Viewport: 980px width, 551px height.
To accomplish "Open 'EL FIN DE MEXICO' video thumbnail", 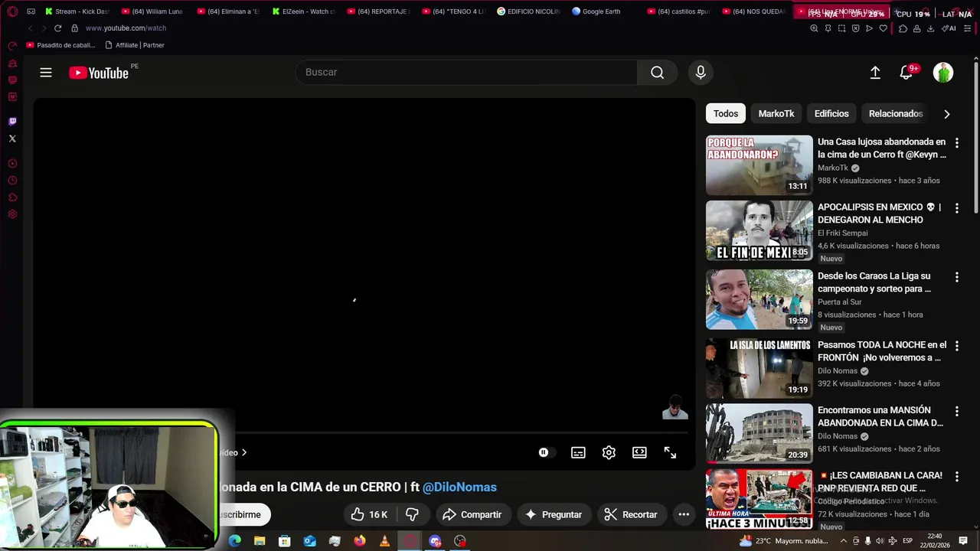I will [x=759, y=230].
